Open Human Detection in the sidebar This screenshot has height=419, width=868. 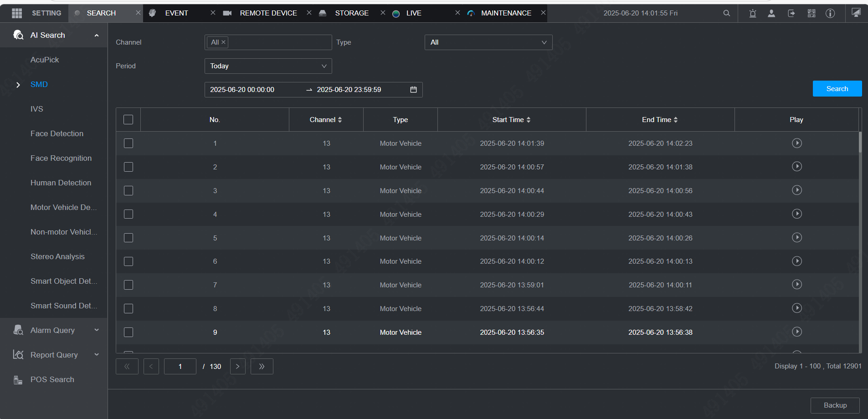(x=61, y=183)
